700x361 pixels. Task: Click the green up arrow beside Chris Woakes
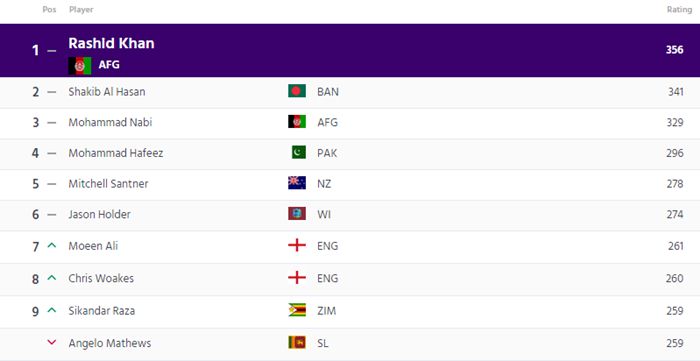tap(52, 278)
